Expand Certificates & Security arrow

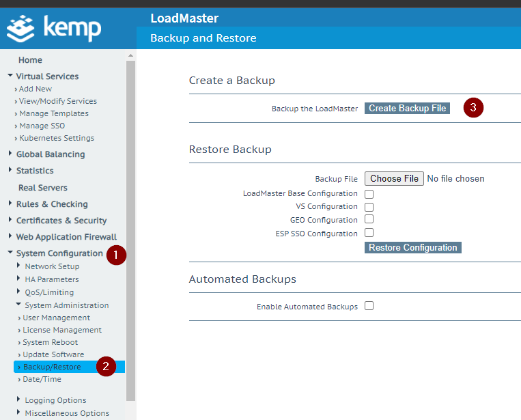pos(10,219)
